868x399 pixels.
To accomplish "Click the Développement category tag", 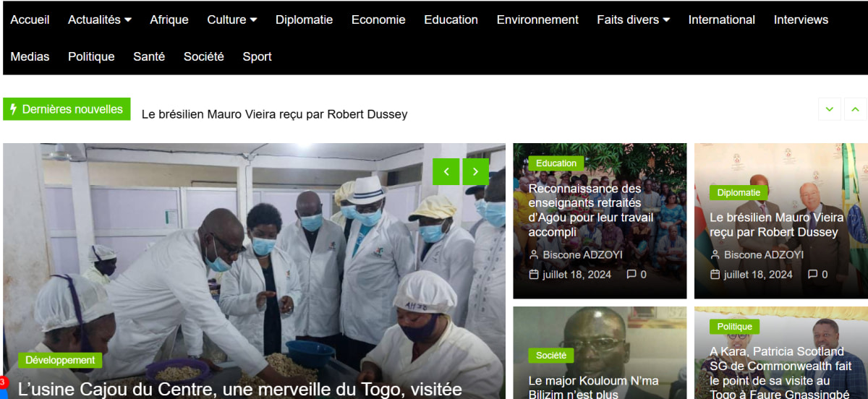I will pos(60,360).
